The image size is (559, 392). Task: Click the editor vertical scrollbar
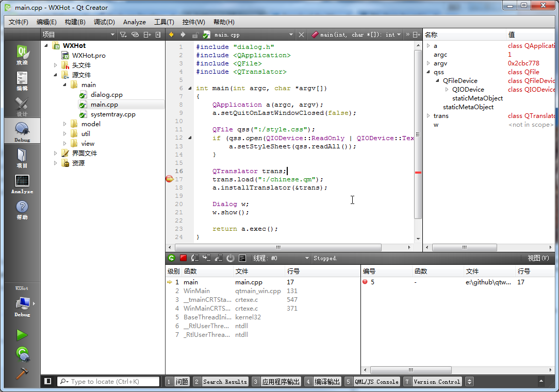click(418, 134)
